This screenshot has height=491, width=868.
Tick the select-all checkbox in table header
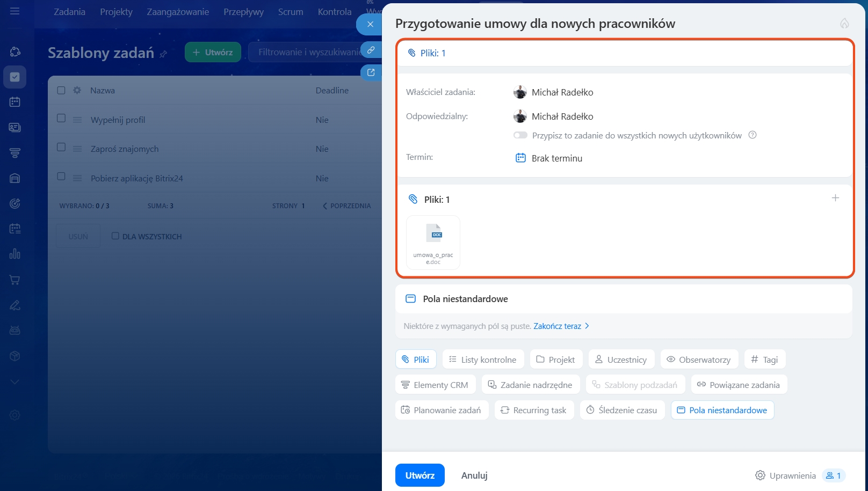coord(61,90)
